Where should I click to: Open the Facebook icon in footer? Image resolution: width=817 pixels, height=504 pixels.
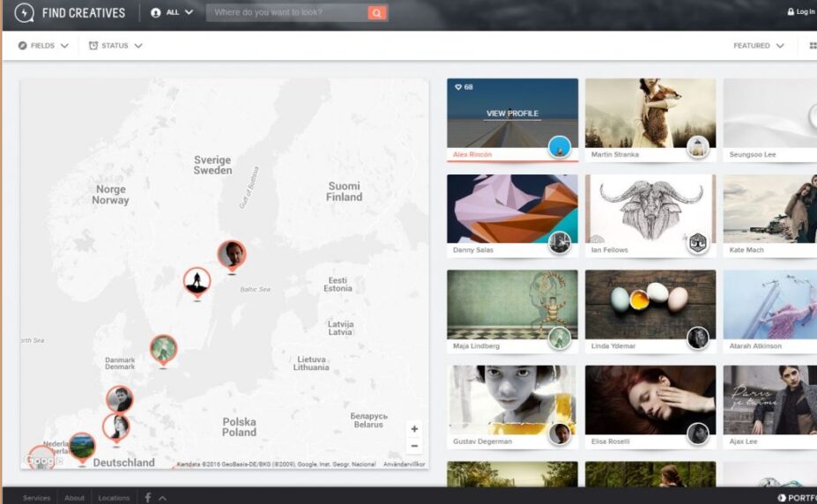pos(148,498)
